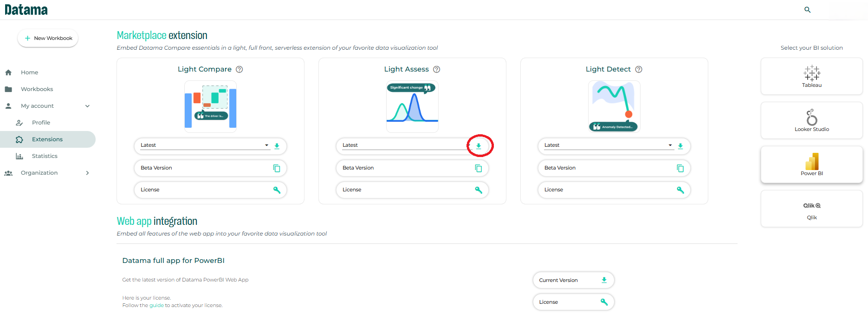
Task: Download Light Assess latest version
Action: 479,146
